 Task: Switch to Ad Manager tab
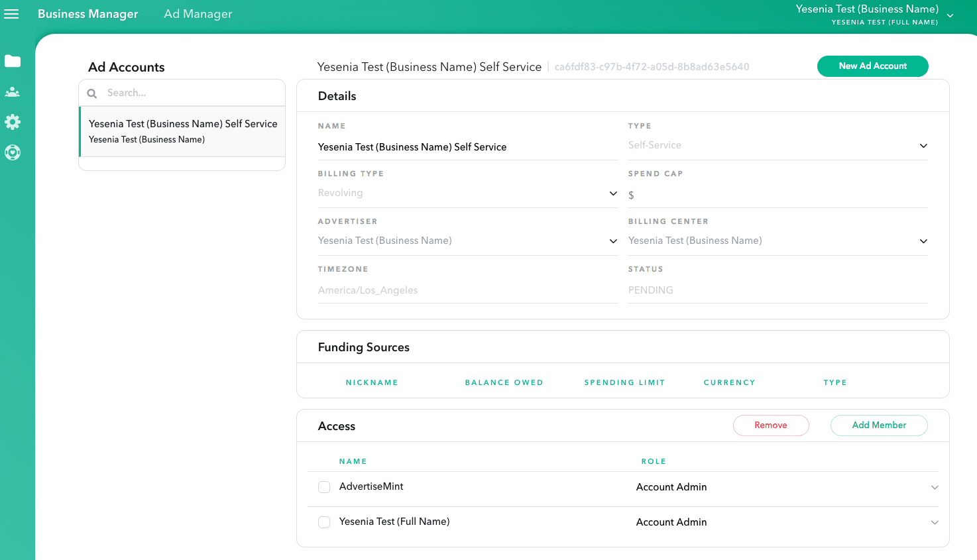(x=198, y=14)
